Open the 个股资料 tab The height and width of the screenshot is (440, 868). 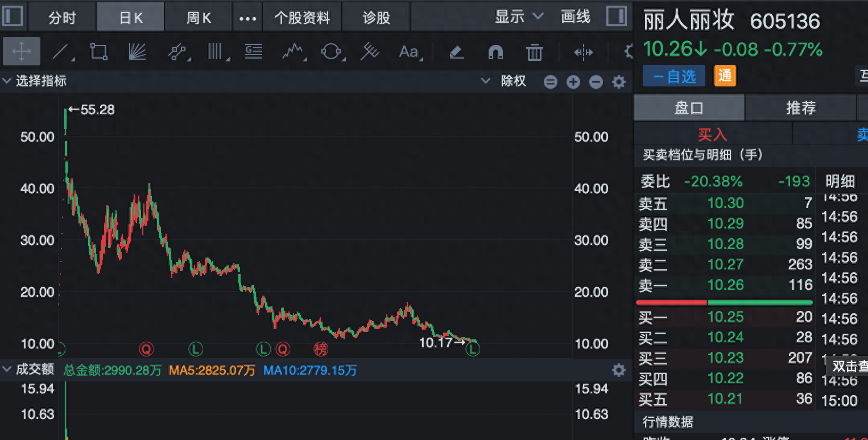(302, 18)
